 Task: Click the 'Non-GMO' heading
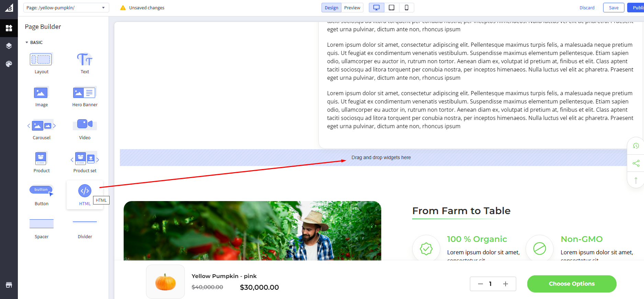coord(582,239)
